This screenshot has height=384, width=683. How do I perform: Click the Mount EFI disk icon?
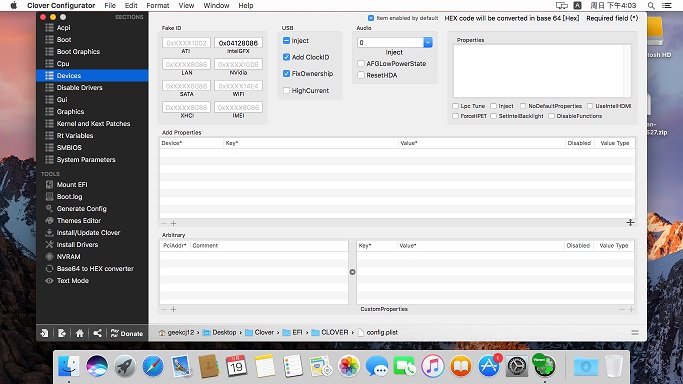pos(49,185)
